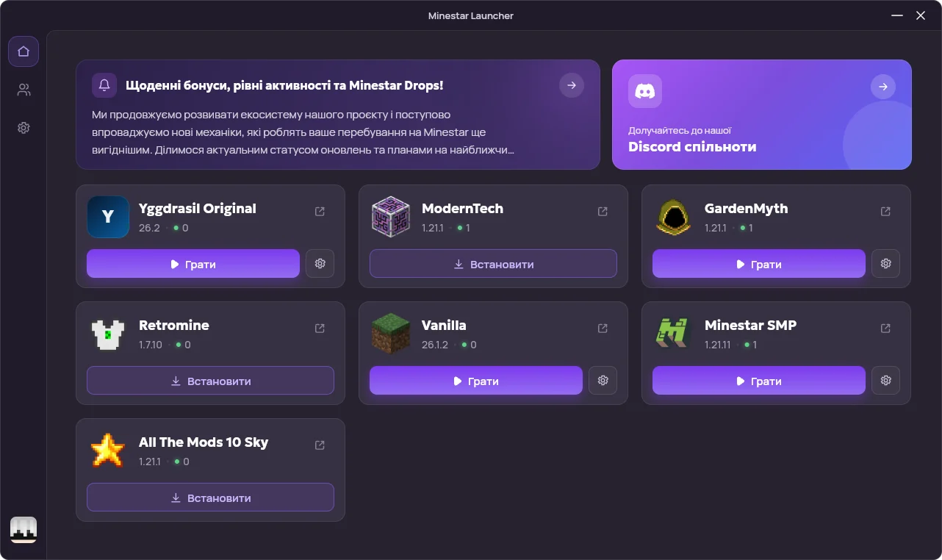
Task: Play GardenMyth with Грати button
Action: point(759,264)
